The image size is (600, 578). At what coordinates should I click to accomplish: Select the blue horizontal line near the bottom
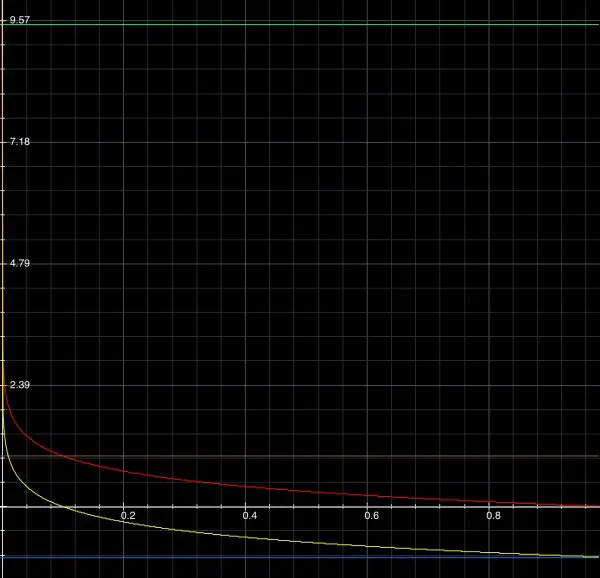pos(300,557)
